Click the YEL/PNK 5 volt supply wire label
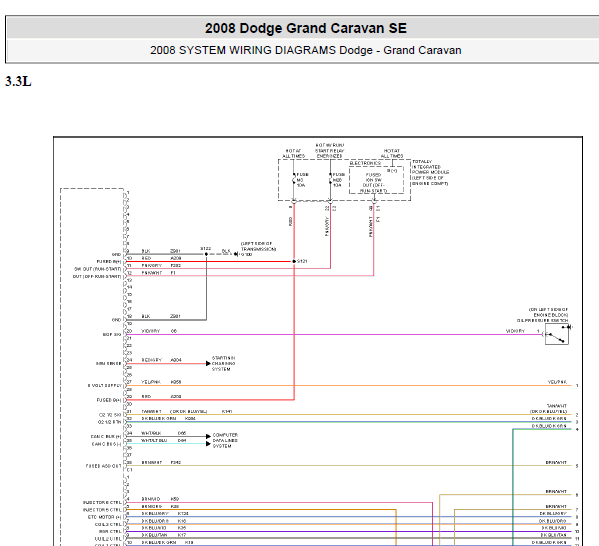599x546 pixels. click(151, 382)
